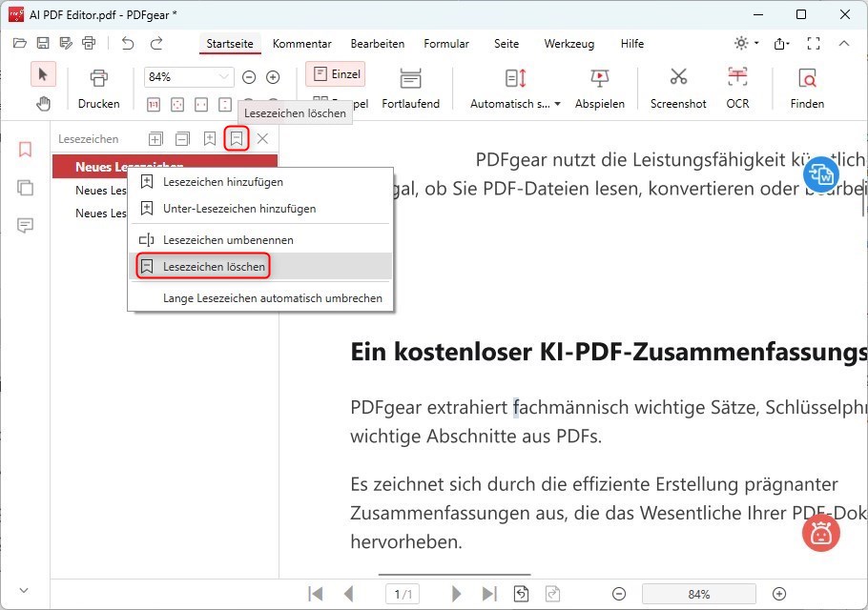Image resolution: width=868 pixels, height=610 pixels.
Task: Enter full screen mode
Action: click(x=814, y=43)
